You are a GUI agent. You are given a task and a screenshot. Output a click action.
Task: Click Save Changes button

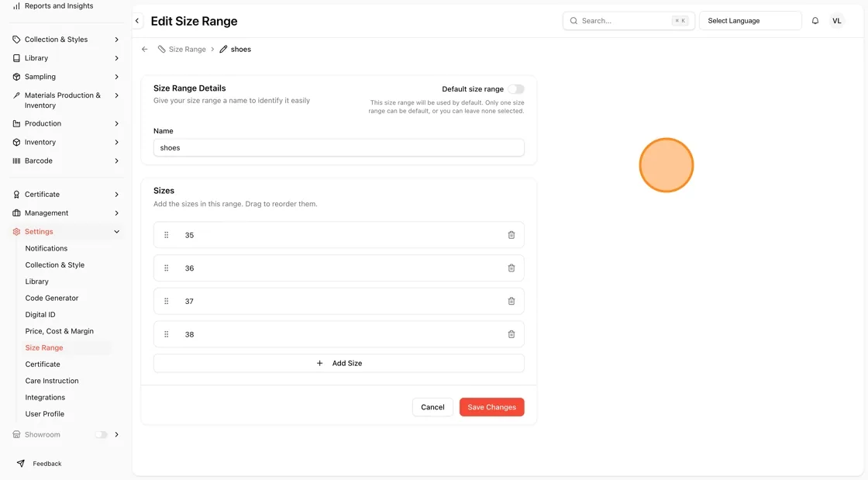click(x=491, y=407)
